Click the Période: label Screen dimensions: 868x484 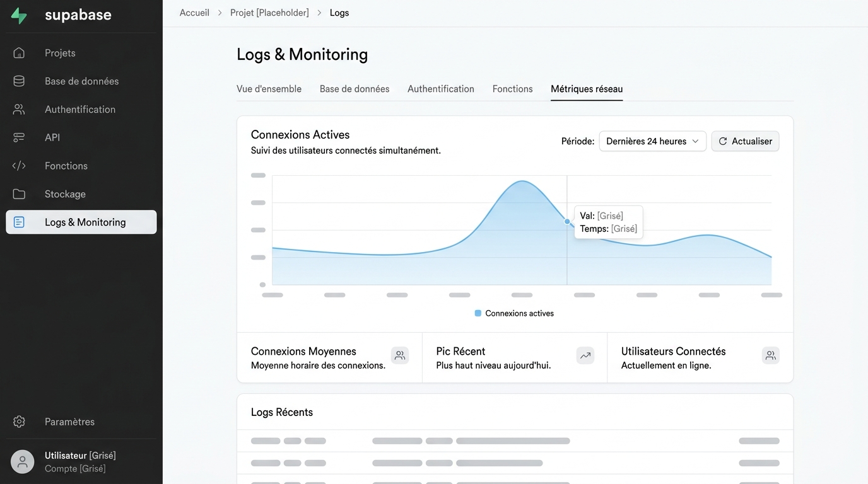578,141
